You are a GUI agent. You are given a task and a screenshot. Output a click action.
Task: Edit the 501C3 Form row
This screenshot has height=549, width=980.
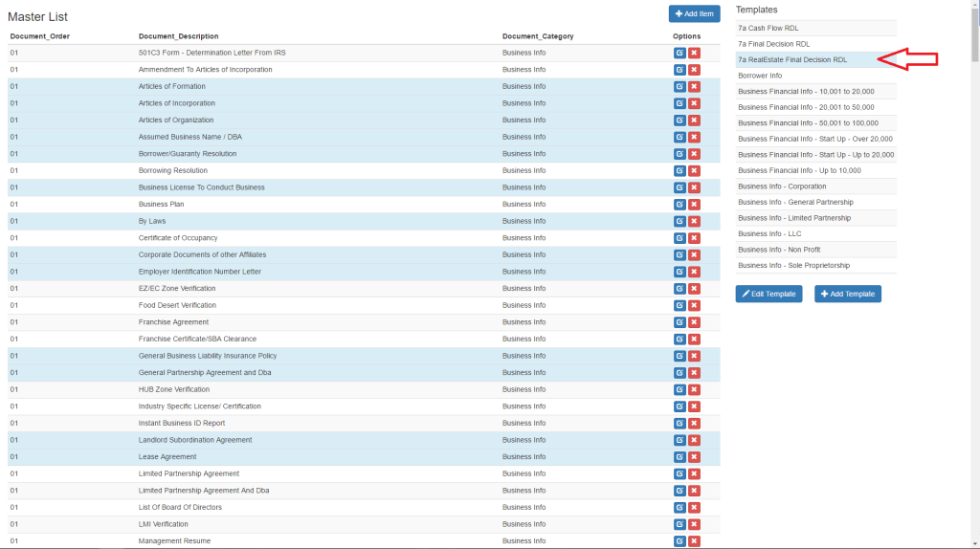tap(679, 54)
